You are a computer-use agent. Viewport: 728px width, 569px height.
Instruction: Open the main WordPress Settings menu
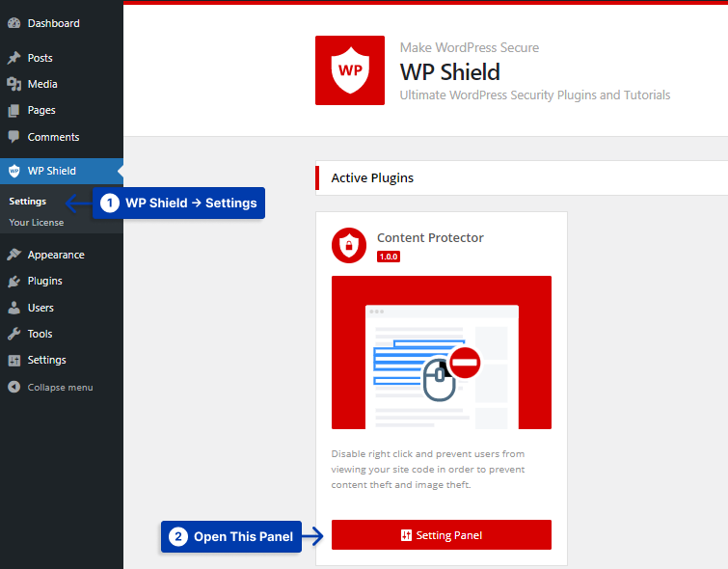coord(62,360)
